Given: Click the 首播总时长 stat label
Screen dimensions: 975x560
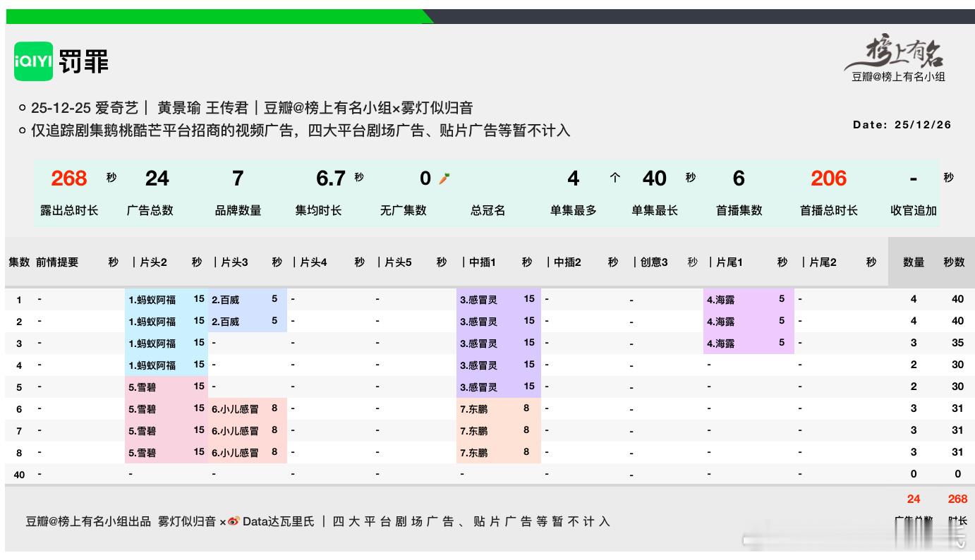Looking at the screenshot, I should click(829, 210).
